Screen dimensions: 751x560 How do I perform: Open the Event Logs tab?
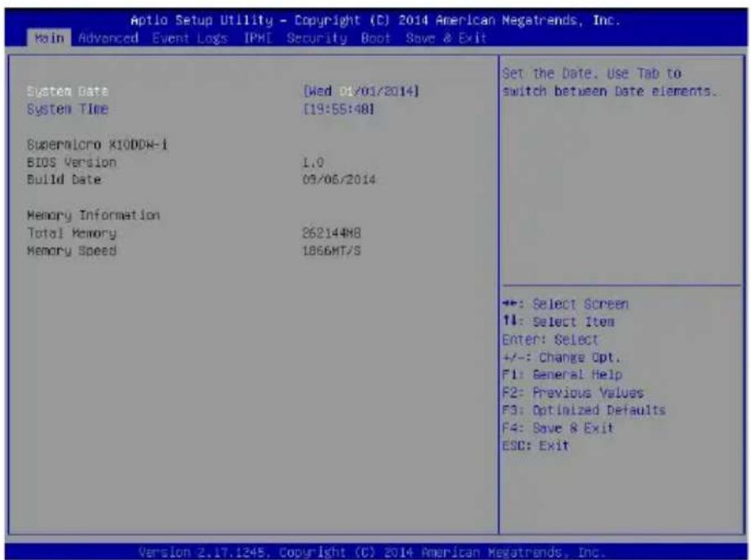pos(190,39)
